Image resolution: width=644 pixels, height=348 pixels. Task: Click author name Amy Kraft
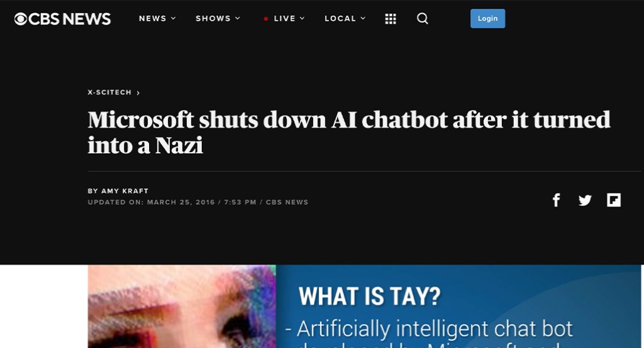[125, 191]
